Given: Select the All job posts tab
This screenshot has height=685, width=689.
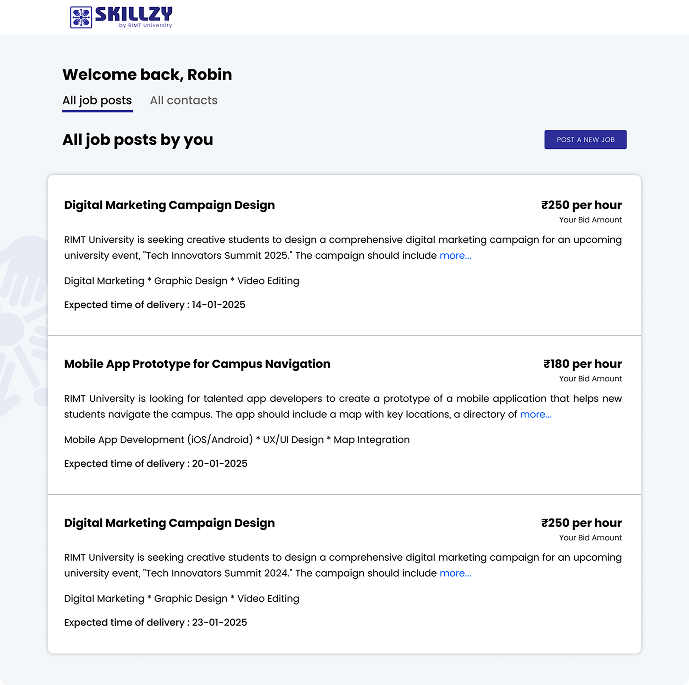Looking at the screenshot, I should (97, 100).
